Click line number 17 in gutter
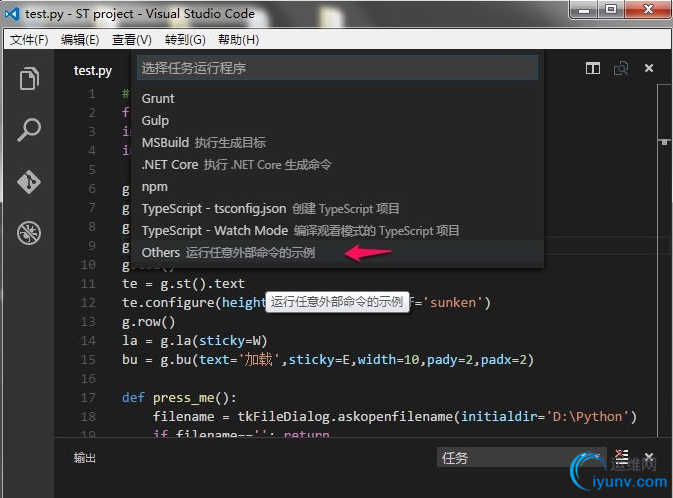This screenshot has width=673, height=498. click(x=88, y=398)
